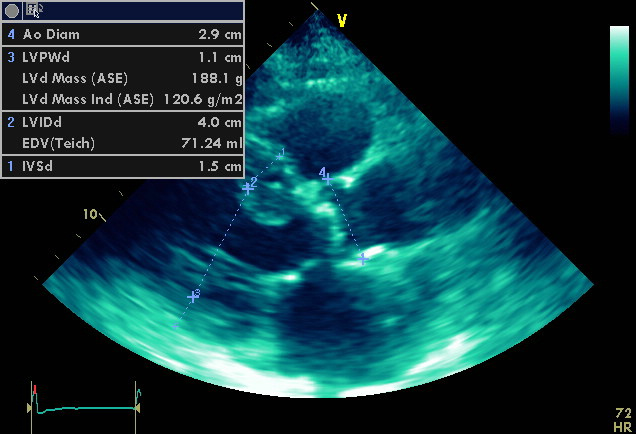This screenshot has width=636, height=434.
Task: Click the red R-wave marker on the ECG trace
Action: coord(34,389)
